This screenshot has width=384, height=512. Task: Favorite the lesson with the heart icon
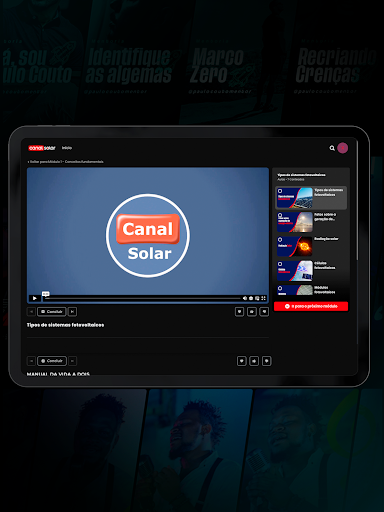239,312
